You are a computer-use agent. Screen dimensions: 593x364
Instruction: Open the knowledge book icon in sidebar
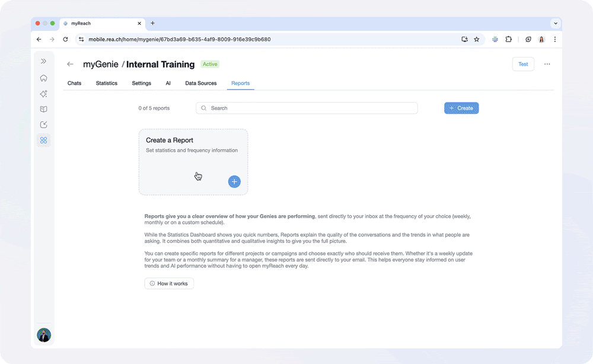click(x=43, y=109)
